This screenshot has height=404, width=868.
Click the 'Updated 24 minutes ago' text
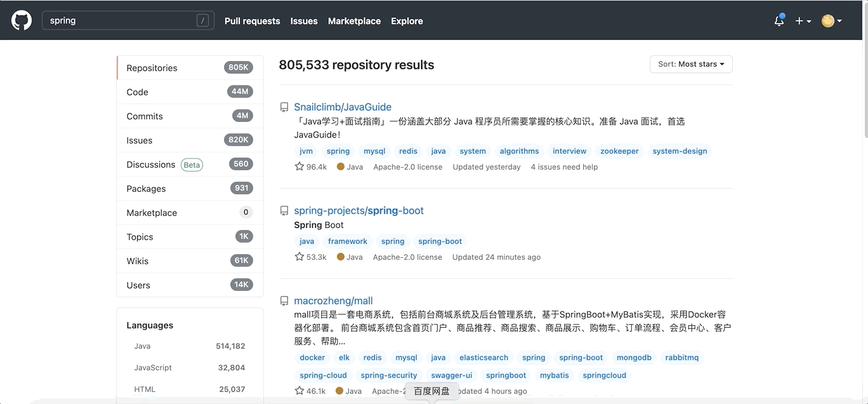(496, 257)
